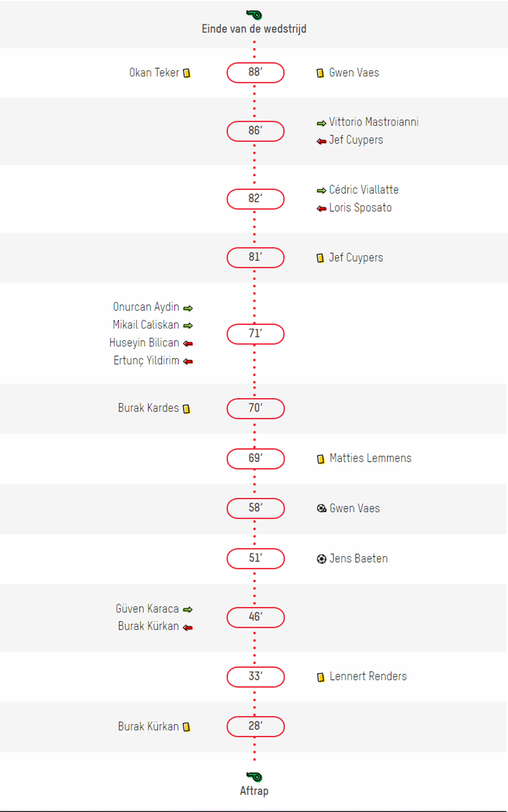Click the whistle icon above Einde van de wedstrijd
This screenshot has width=508, height=812.
254,14
